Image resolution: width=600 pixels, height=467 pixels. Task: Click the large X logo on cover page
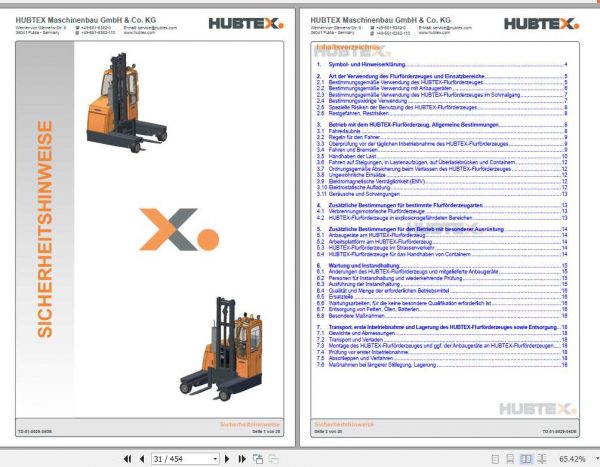pyautogui.click(x=179, y=230)
